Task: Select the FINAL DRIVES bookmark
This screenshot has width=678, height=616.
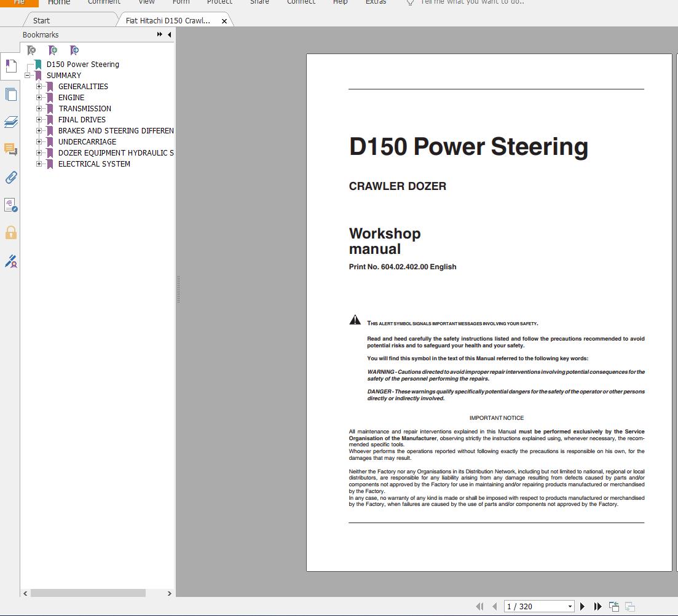Action: (82, 120)
